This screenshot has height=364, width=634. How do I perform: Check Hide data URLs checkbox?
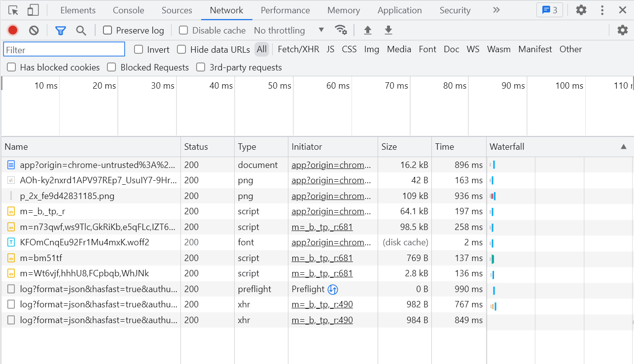181,49
